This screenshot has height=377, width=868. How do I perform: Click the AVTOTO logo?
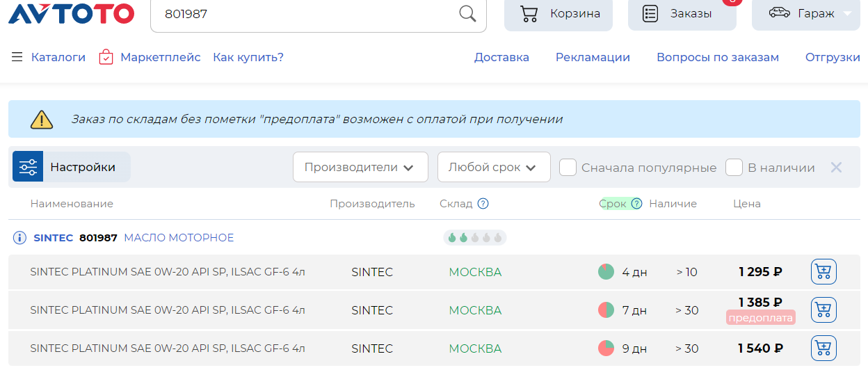[x=71, y=13]
